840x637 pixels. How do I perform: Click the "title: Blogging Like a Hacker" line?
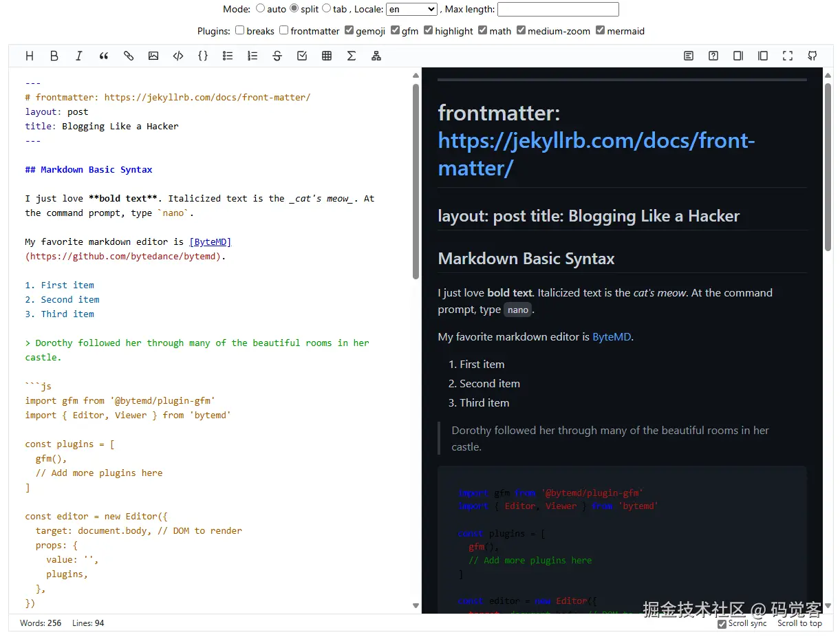(102, 127)
